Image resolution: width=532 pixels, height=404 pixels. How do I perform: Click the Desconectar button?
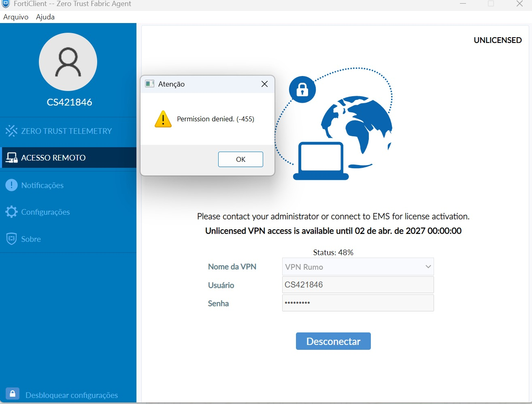(333, 341)
